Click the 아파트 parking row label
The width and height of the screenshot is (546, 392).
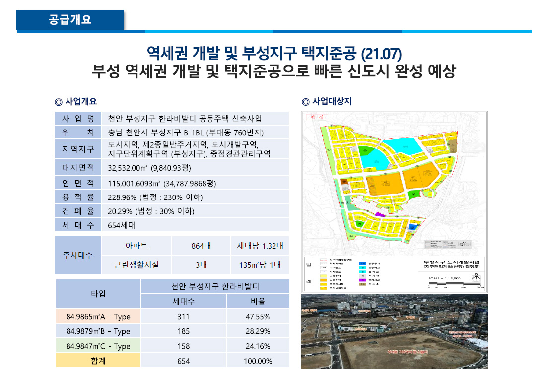136,246
